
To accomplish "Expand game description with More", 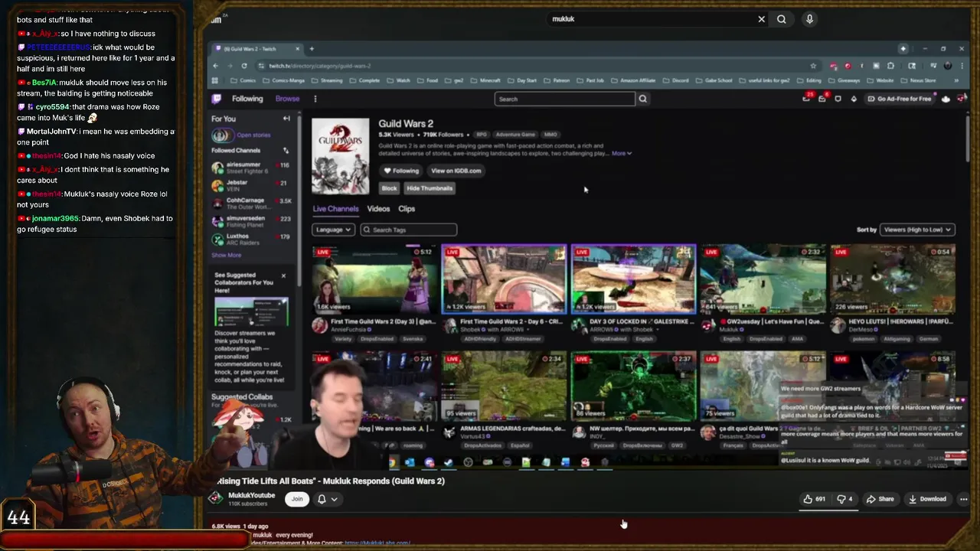I will point(621,153).
